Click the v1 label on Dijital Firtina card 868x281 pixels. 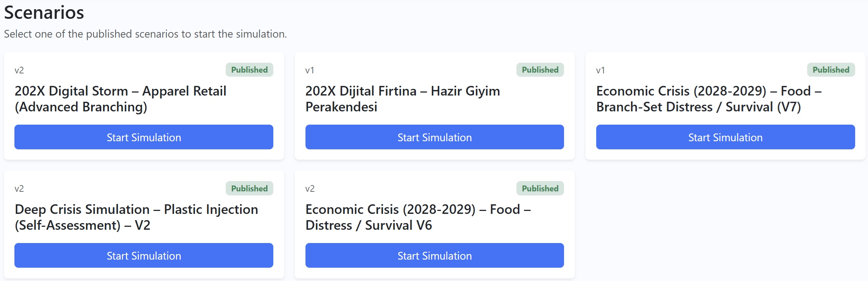[x=310, y=70]
